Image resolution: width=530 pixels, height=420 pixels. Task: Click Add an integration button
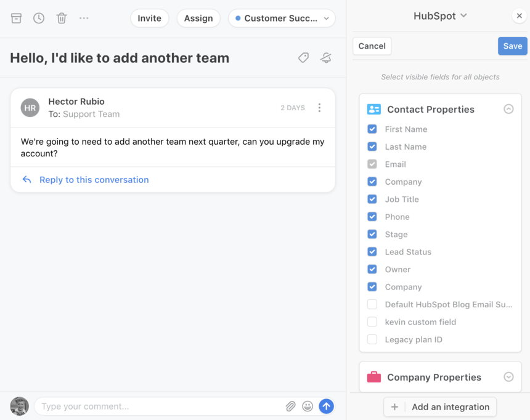440,407
